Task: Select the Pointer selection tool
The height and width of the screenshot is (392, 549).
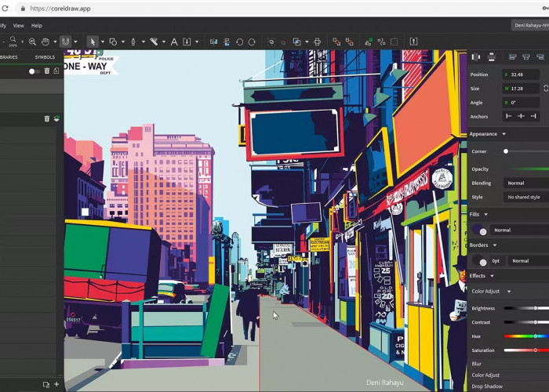Action: [x=92, y=42]
